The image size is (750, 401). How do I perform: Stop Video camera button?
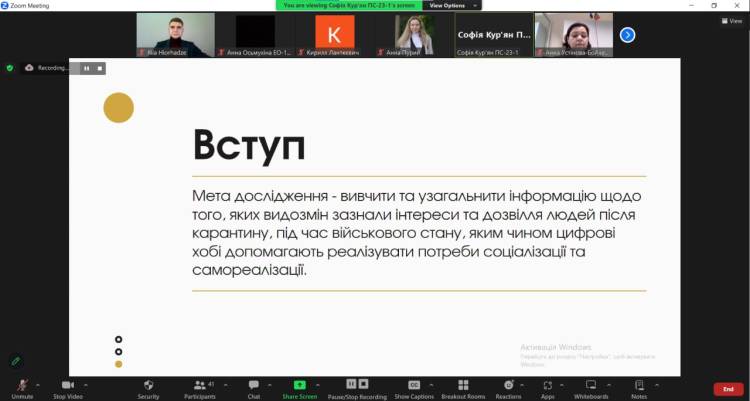coord(67,386)
